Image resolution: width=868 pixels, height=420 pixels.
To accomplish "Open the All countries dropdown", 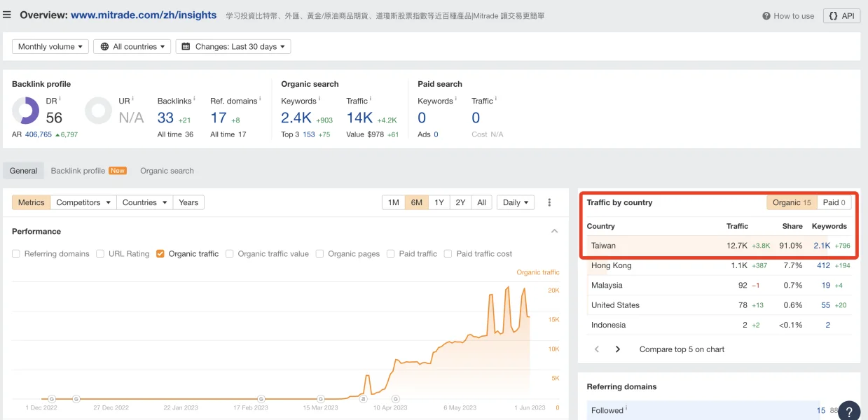I will click(132, 47).
